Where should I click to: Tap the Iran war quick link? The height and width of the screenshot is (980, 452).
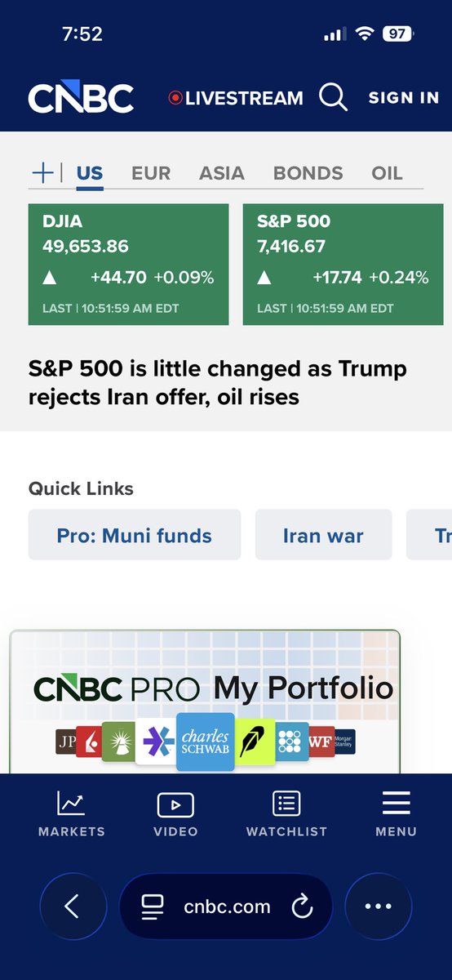coord(323,535)
